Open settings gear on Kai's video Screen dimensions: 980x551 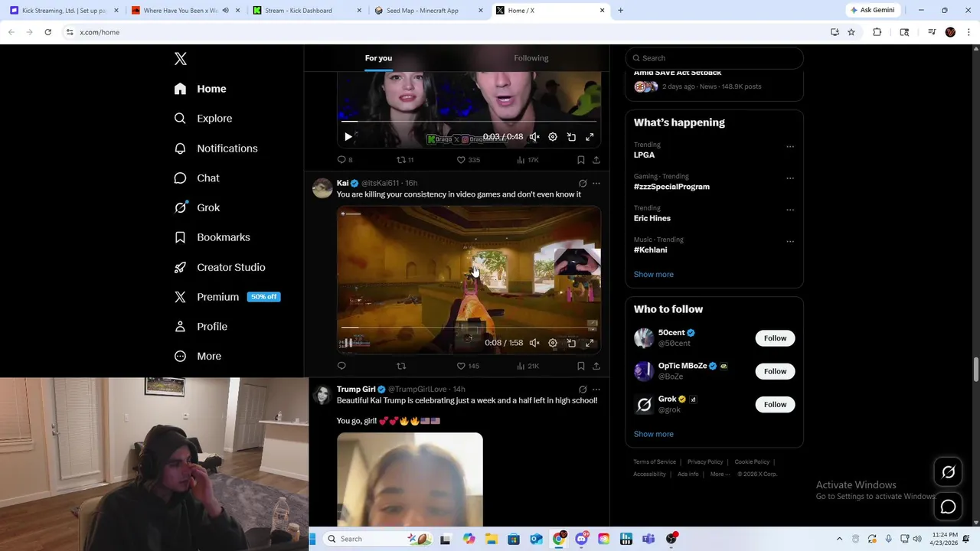[553, 343]
